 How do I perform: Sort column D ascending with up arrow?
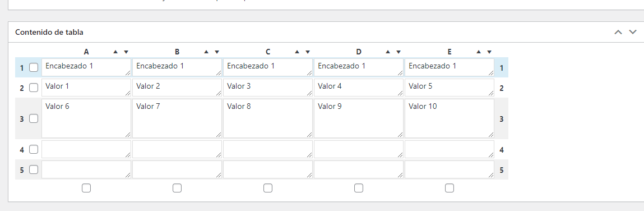(388, 52)
